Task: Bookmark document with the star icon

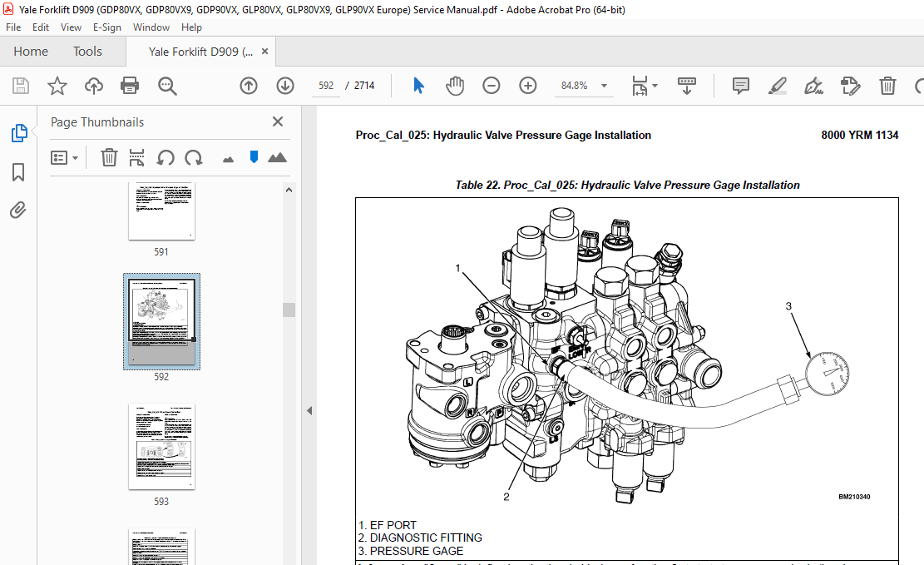Action: click(57, 86)
